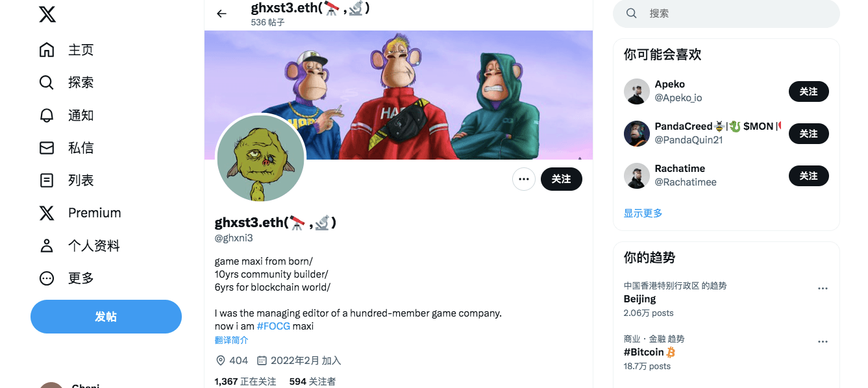
Task: Click the blue 发帖 post button
Action: click(x=106, y=317)
